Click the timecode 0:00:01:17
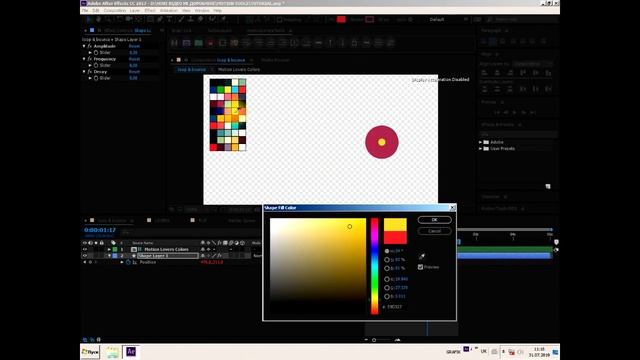Image resolution: width=640 pixels, height=360 pixels. tap(100, 230)
